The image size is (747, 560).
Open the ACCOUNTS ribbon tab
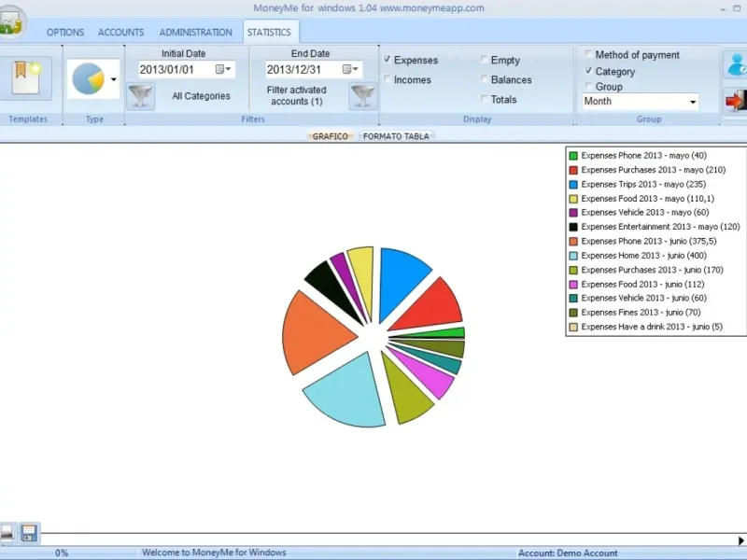pyautogui.click(x=121, y=33)
